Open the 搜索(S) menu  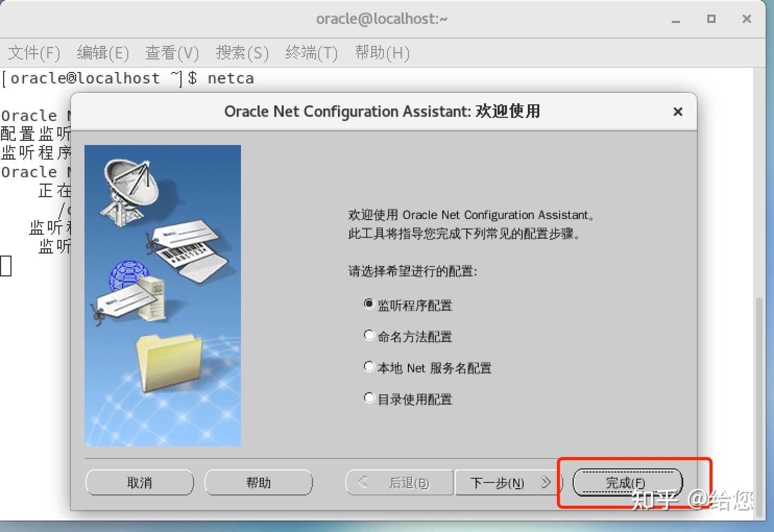[x=242, y=52]
